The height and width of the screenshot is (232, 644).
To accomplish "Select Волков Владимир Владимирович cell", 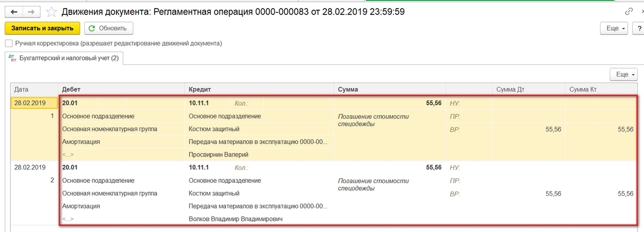I will (x=236, y=219).
